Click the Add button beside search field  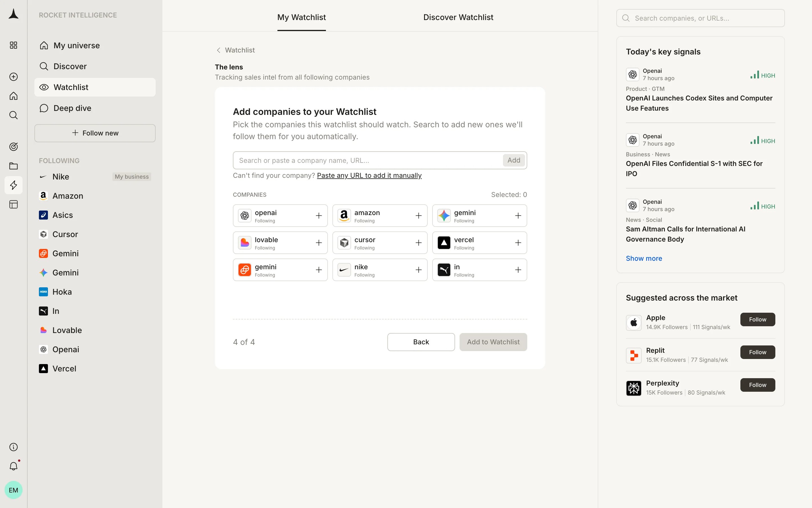point(514,160)
